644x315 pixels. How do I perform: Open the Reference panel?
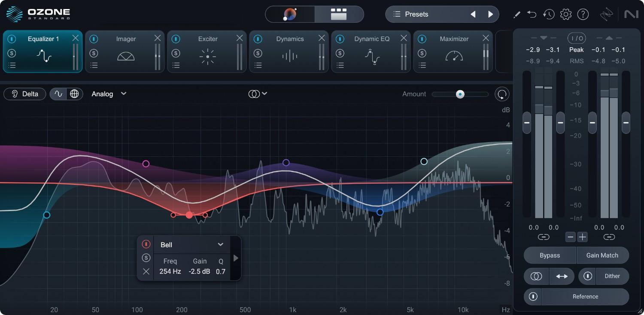point(585,297)
